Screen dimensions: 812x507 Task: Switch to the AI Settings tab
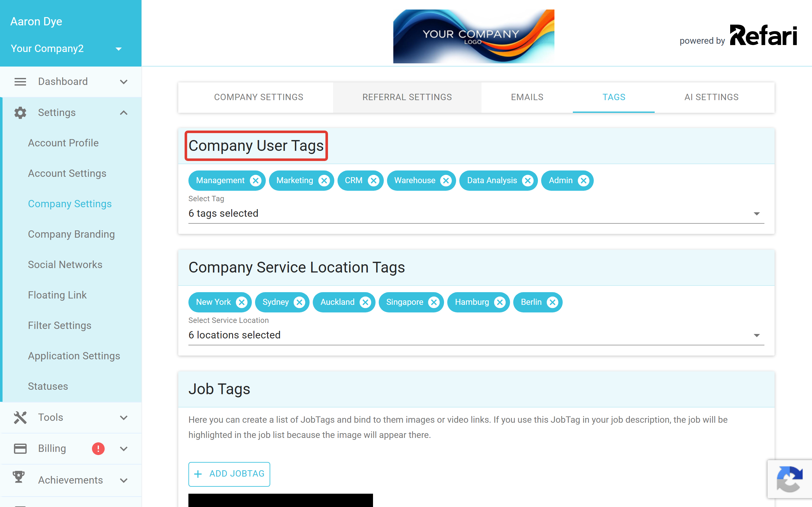pyautogui.click(x=711, y=97)
